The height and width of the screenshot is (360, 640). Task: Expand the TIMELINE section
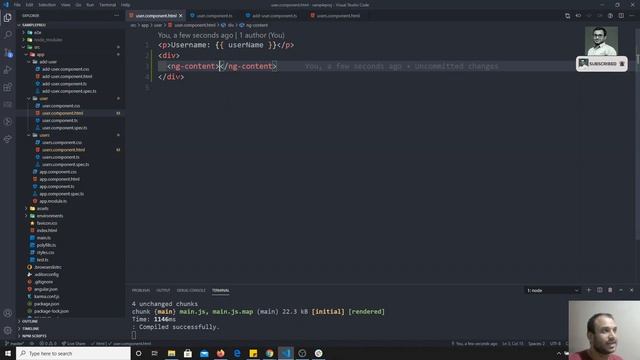pyautogui.click(x=31, y=329)
